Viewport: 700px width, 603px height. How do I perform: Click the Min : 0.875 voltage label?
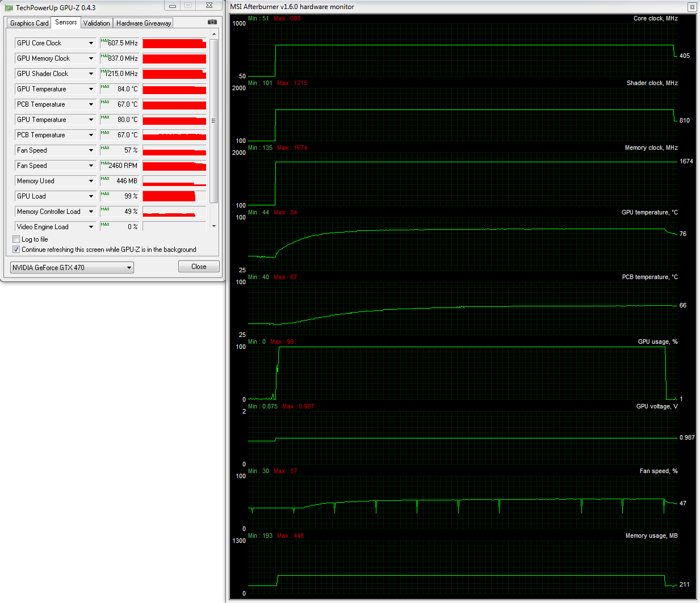click(x=263, y=407)
